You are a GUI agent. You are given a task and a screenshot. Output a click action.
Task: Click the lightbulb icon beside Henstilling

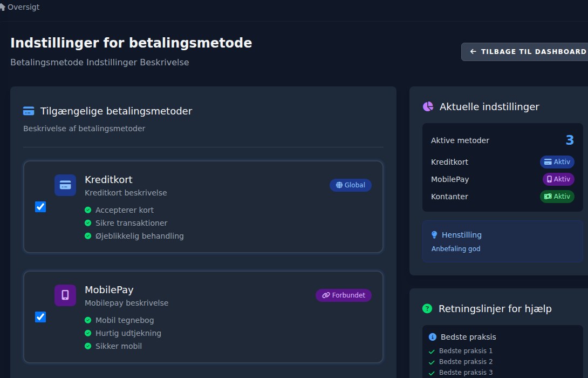coord(434,235)
